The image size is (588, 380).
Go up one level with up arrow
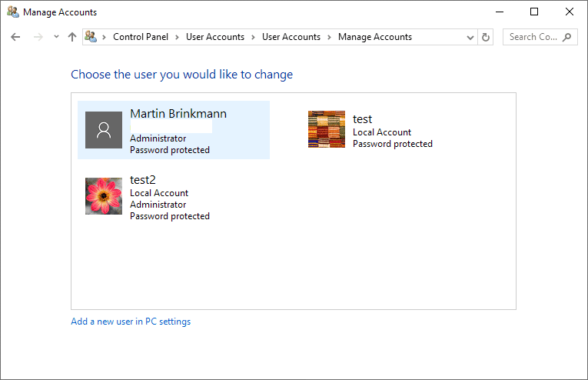(72, 37)
